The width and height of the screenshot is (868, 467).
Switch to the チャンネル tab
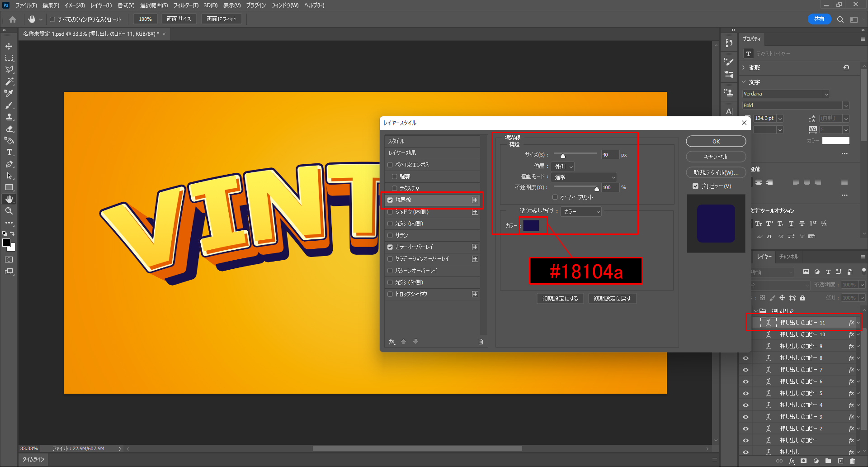[x=788, y=257]
